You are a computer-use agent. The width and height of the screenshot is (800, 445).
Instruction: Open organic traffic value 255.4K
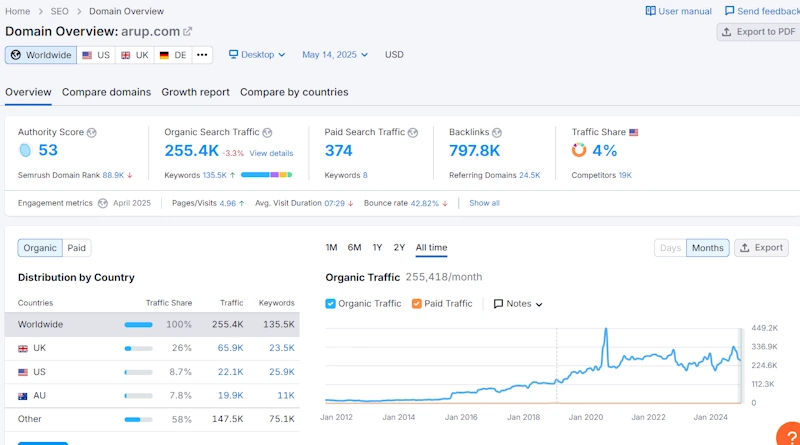pos(191,151)
